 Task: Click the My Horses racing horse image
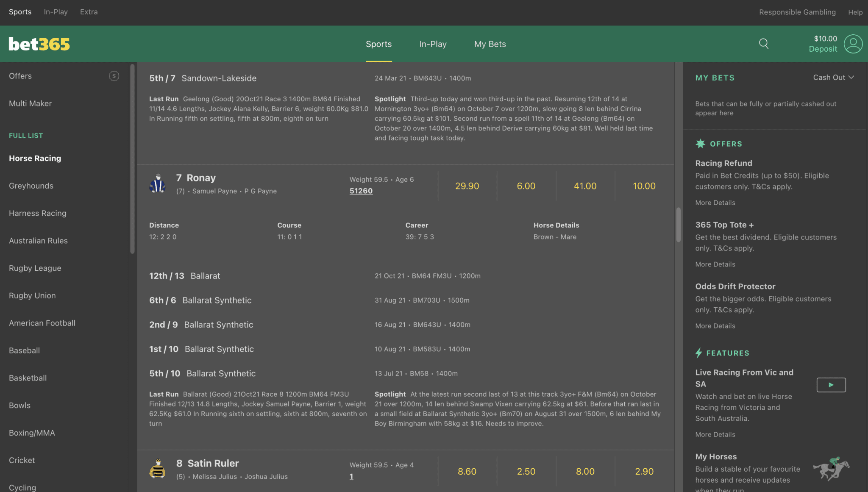pos(831,469)
